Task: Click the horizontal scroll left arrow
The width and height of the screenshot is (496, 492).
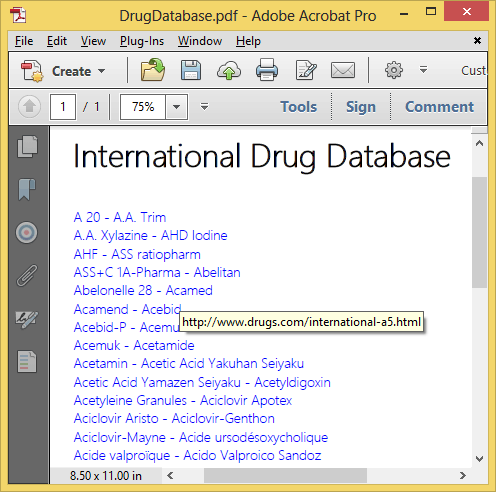Action: click(x=170, y=475)
